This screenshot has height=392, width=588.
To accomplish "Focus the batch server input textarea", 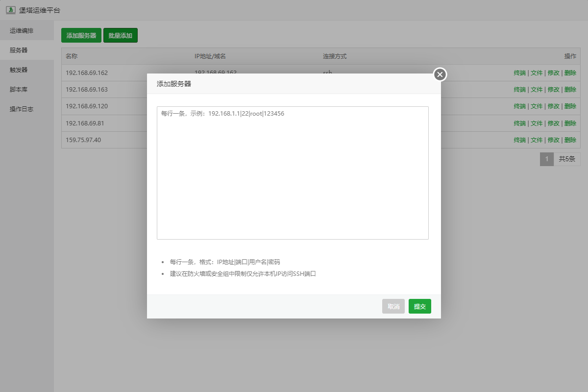I will click(x=293, y=173).
